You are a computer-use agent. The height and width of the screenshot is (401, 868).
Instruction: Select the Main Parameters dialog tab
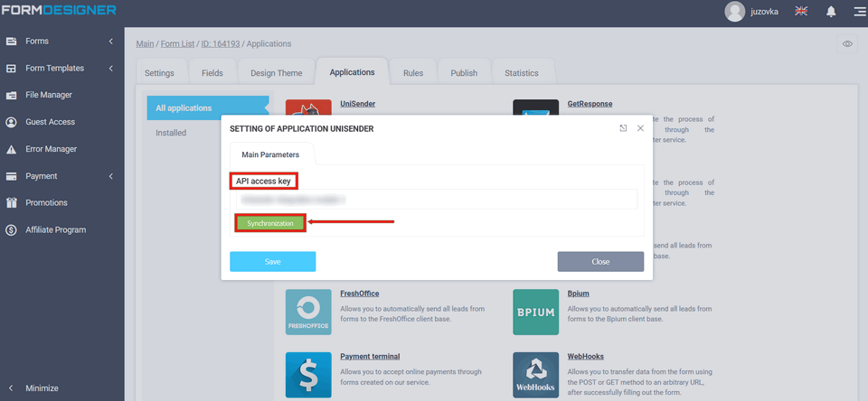tap(270, 154)
